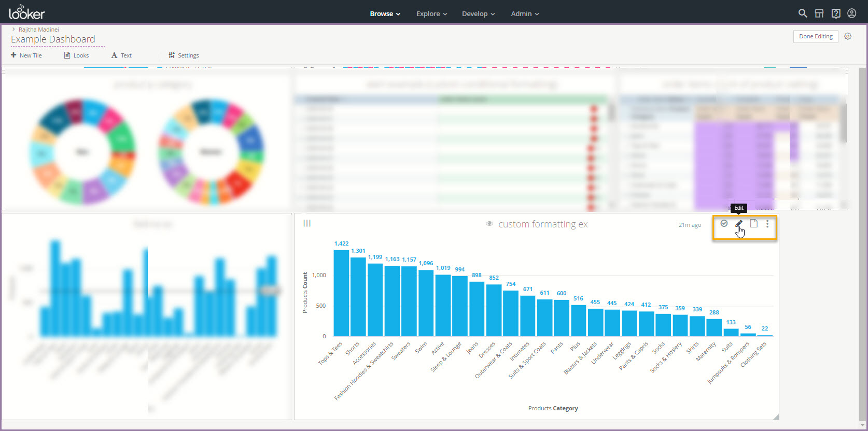Open the Admin menu
868x431 pixels.
pyautogui.click(x=525, y=14)
